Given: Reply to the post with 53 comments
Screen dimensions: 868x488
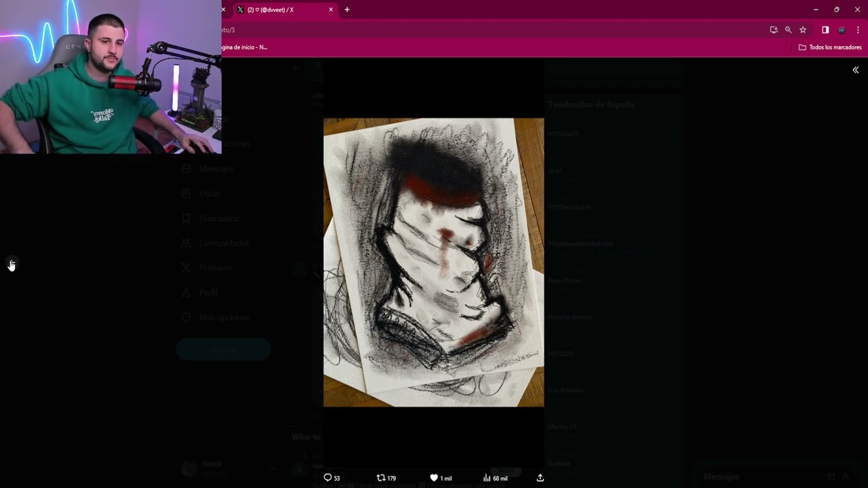Looking at the screenshot, I should pos(332,478).
